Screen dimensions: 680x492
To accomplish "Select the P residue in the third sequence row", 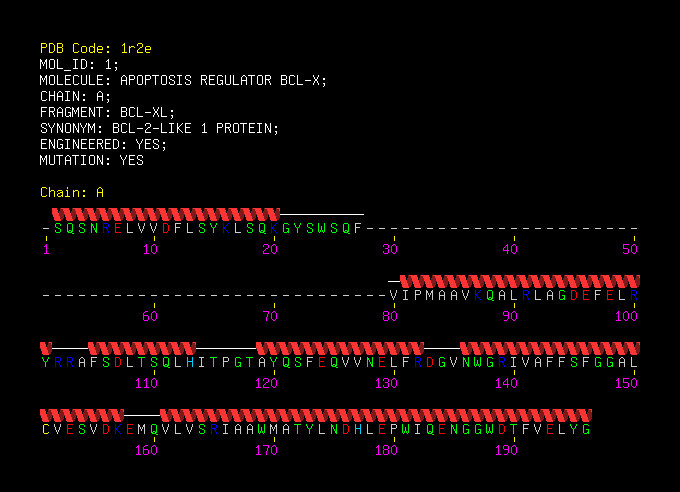I will point(226,362).
